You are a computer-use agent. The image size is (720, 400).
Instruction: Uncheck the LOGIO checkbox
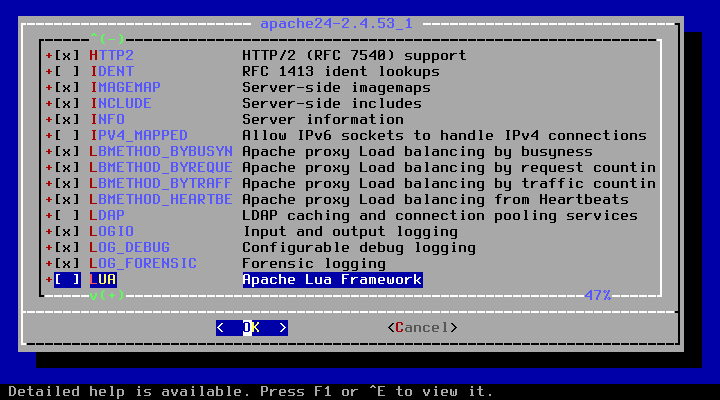67,232
